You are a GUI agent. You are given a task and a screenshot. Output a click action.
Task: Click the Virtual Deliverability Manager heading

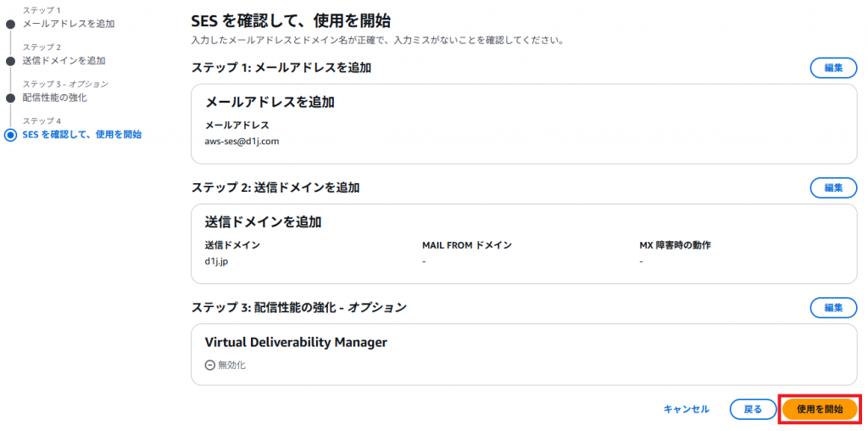point(296,343)
